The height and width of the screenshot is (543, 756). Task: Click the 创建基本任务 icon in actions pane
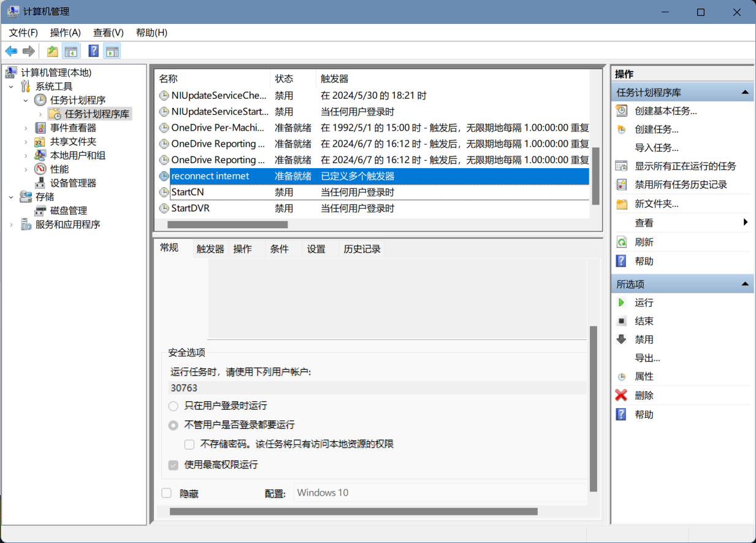pyautogui.click(x=622, y=111)
